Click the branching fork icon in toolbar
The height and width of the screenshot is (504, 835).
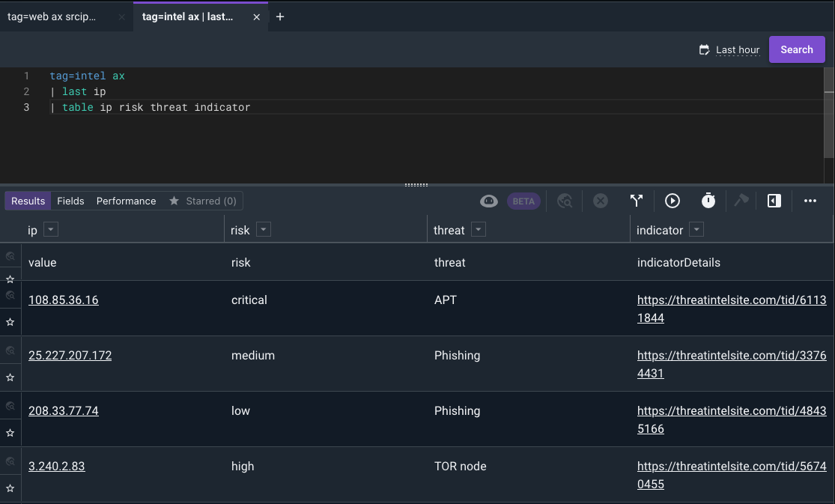[637, 201]
